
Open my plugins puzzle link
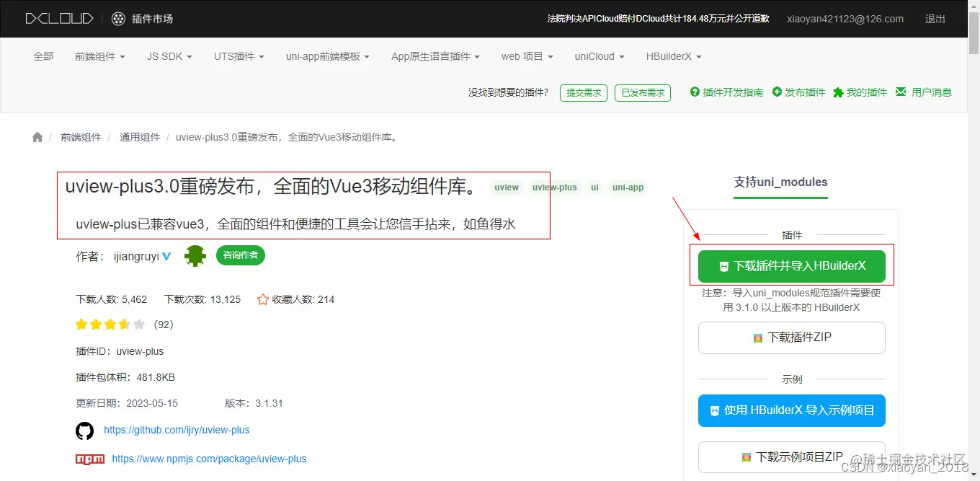pos(860,92)
